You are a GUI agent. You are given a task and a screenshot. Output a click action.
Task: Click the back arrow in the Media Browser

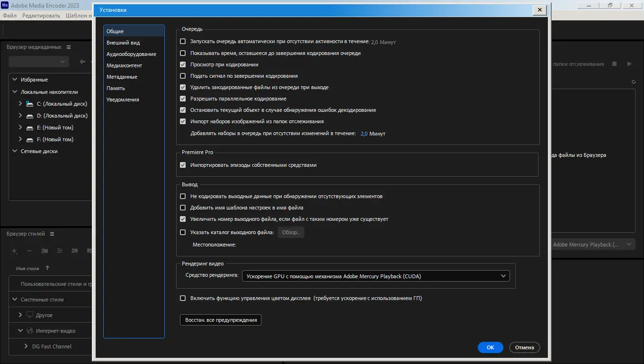(x=82, y=62)
